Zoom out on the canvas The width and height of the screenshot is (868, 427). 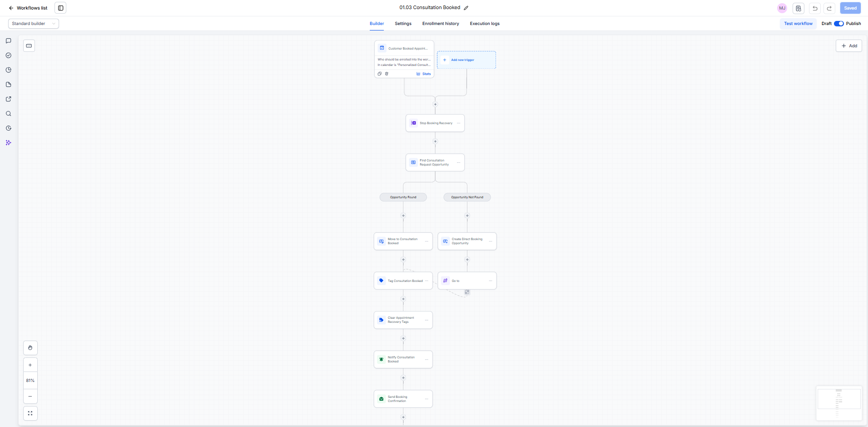tap(30, 396)
